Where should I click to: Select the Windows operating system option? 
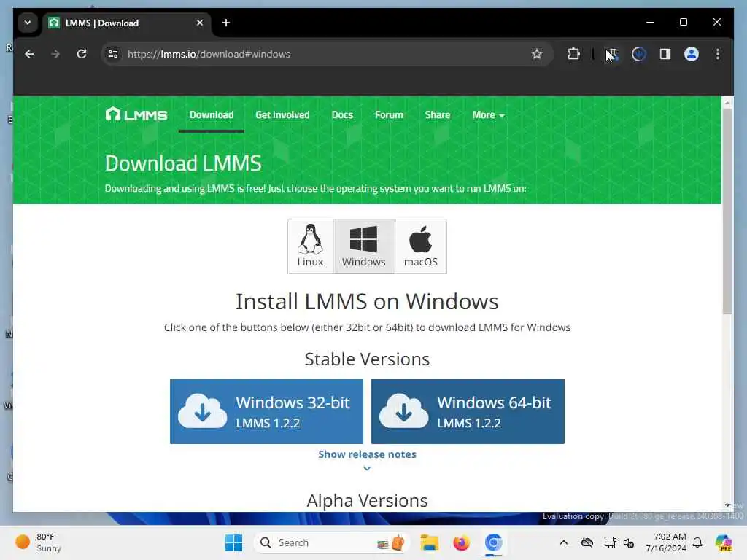point(364,246)
